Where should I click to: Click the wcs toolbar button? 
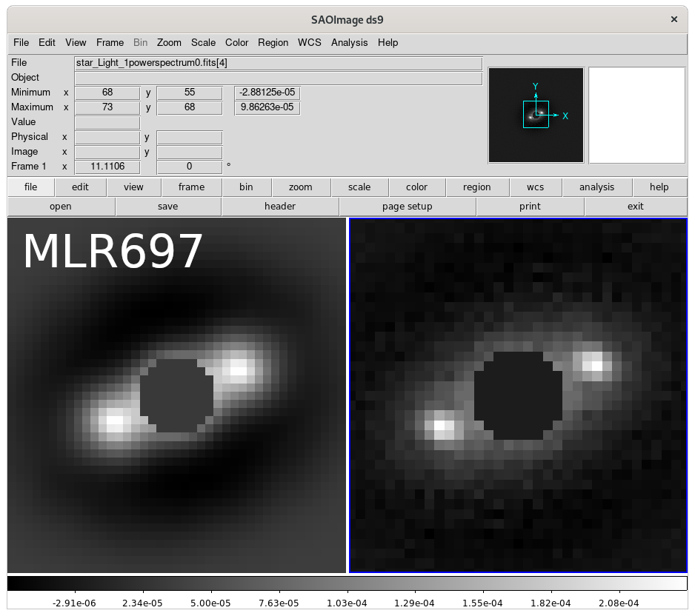(536, 187)
